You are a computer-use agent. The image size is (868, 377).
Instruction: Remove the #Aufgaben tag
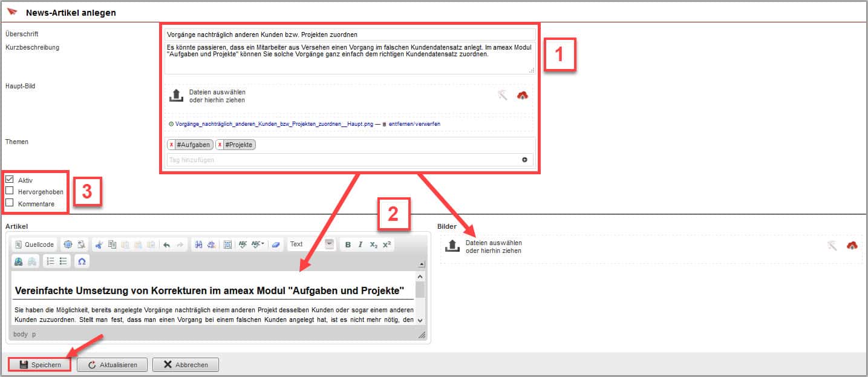(x=172, y=145)
